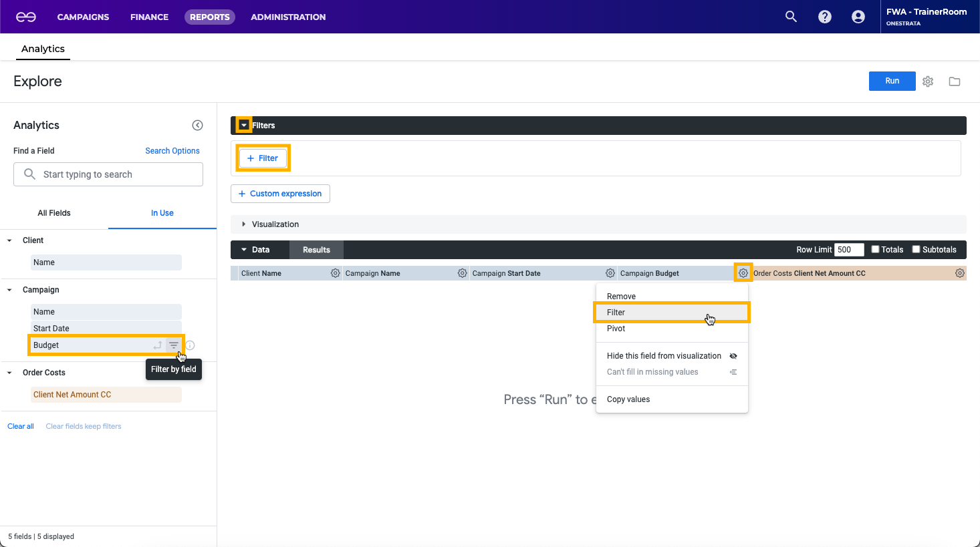The image size is (980, 547).
Task: Select Pivot from the column context menu
Action: point(616,329)
